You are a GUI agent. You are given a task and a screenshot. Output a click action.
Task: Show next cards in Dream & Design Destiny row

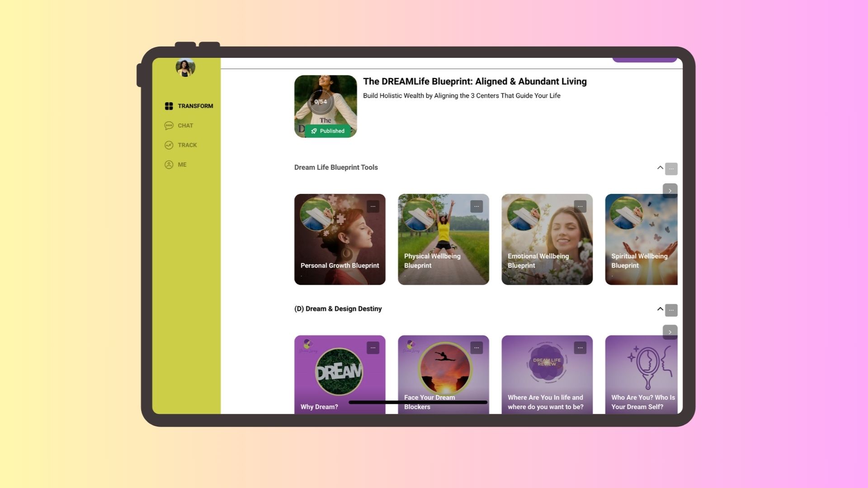(x=670, y=332)
